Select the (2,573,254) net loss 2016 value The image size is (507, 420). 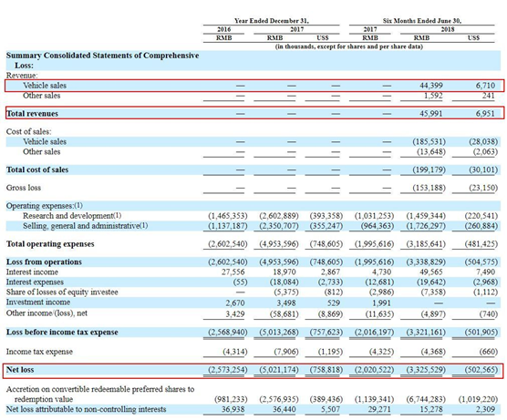[x=228, y=370]
